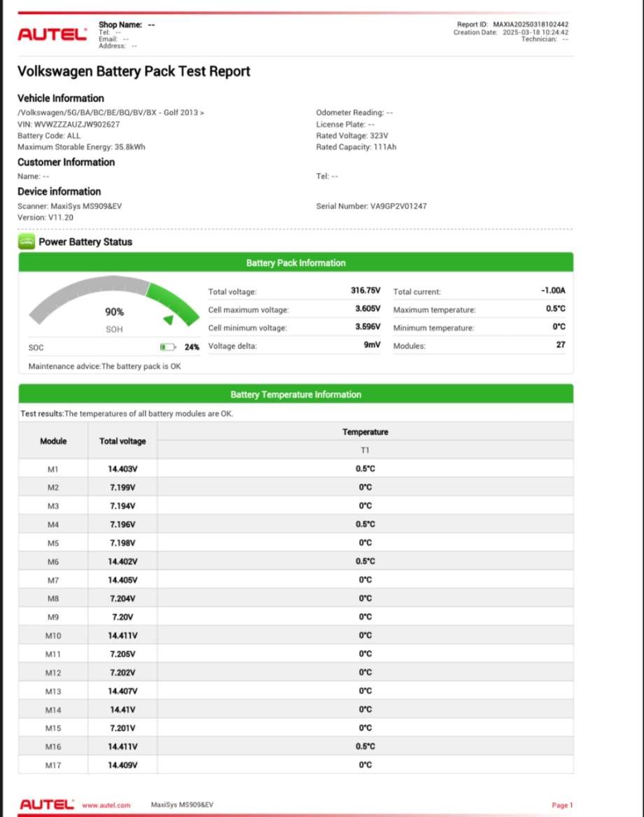Click the Total voltage column header
644x817 pixels.
[x=122, y=441]
